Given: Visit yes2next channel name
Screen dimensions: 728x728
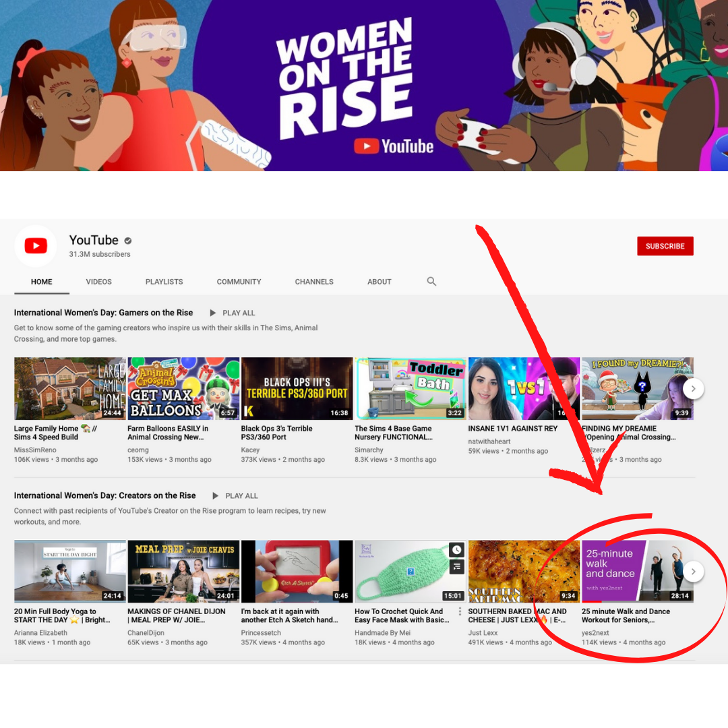Looking at the screenshot, I should click(595, 633).
